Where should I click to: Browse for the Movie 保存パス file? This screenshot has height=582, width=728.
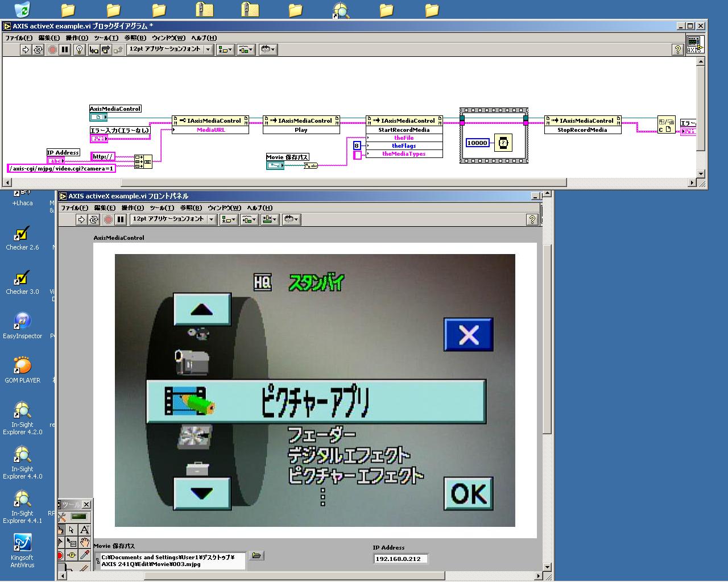pos(257,556)
